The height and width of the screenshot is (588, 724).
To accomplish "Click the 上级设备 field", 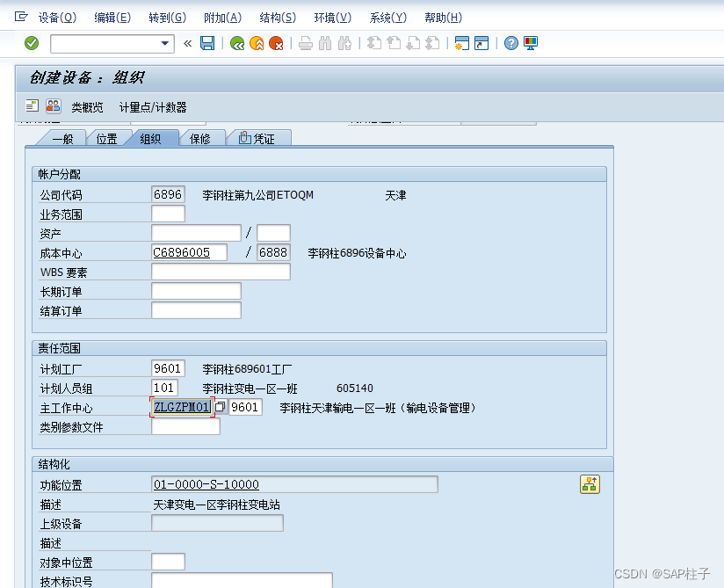I will (x=218, y=523).
